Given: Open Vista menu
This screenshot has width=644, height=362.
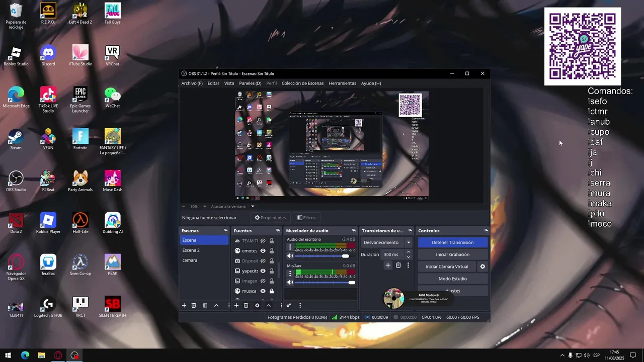Looking at the screenshot, I should (x=229, y=83).
